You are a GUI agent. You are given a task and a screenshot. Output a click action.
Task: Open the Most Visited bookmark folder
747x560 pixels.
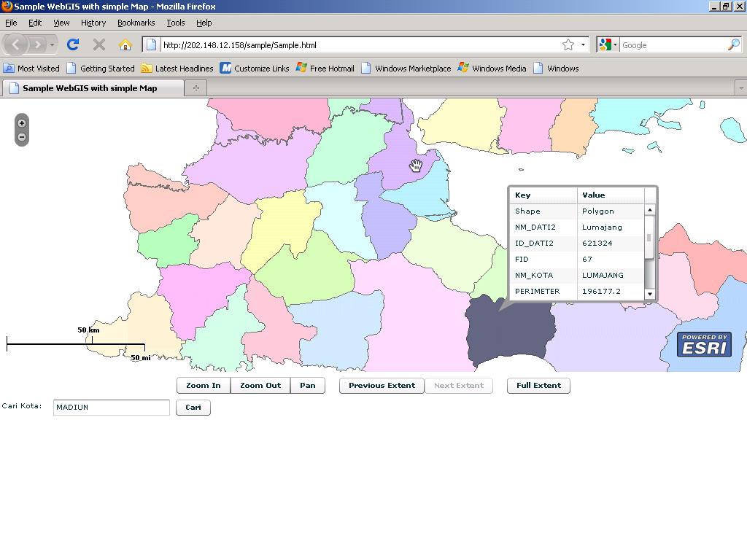coord(31,68)
